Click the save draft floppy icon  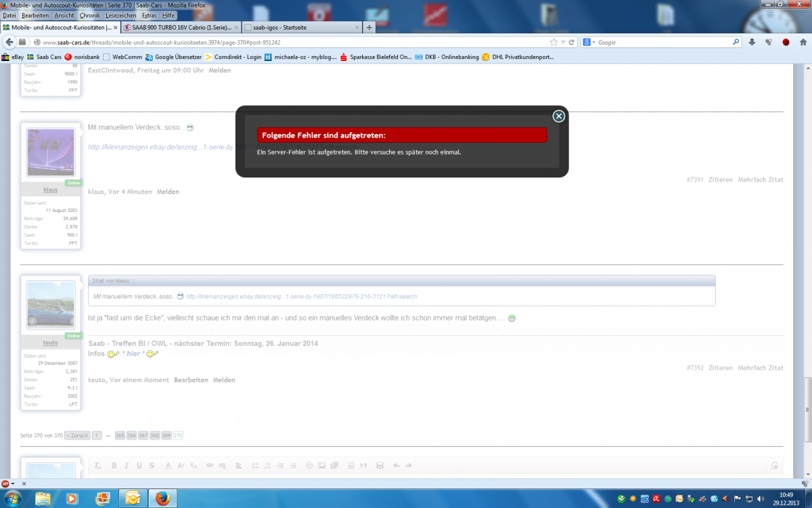point(380,465)
